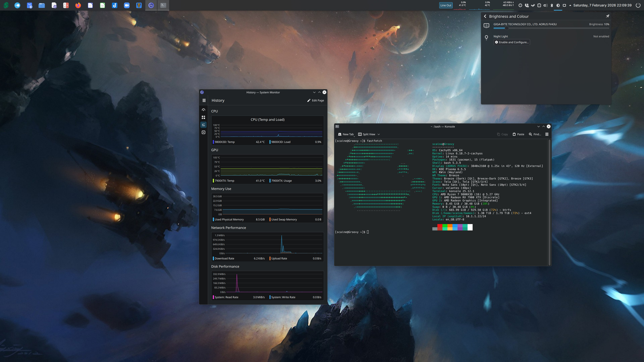Viewport: 644px width, 362px height.
Task: Open Heroic Games Launcher in taskbar
Action: click(139, 5)
